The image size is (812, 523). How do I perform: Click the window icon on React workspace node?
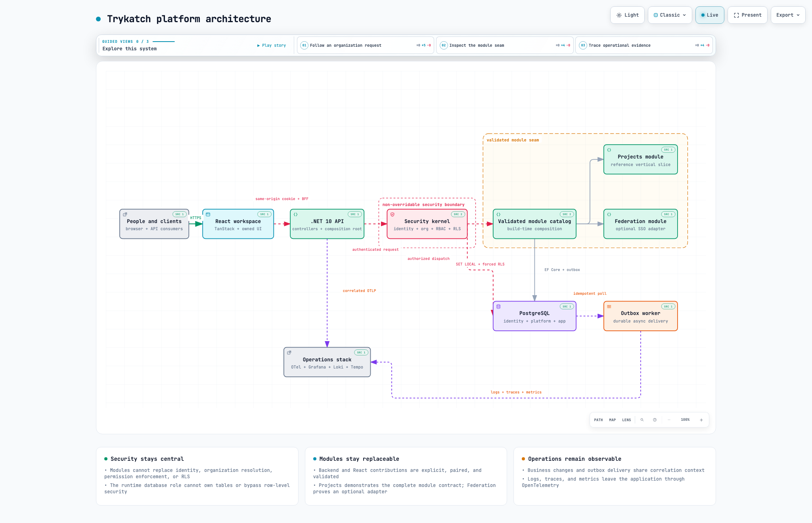pos(208,214)
